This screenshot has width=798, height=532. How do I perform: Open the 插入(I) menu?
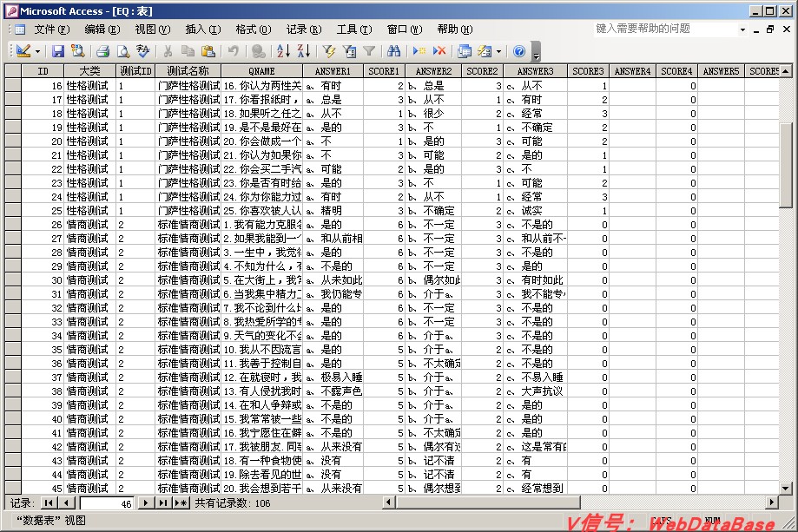click(x=202, y=30)
